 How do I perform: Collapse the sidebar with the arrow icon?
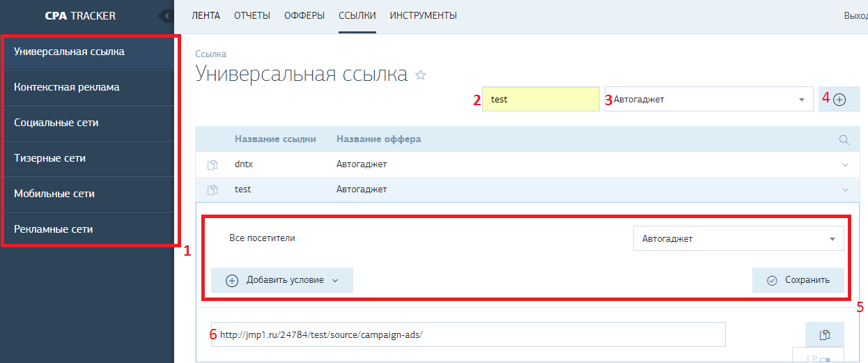pos(165,15)
